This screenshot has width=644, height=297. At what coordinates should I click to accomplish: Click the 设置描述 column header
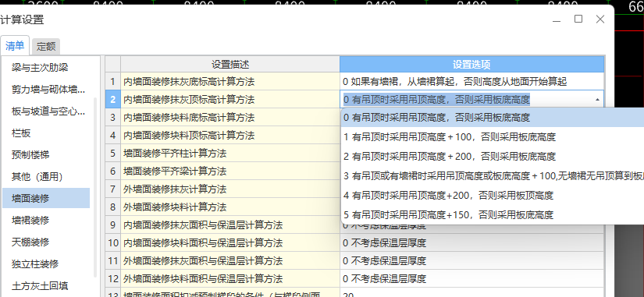[230, 65]
